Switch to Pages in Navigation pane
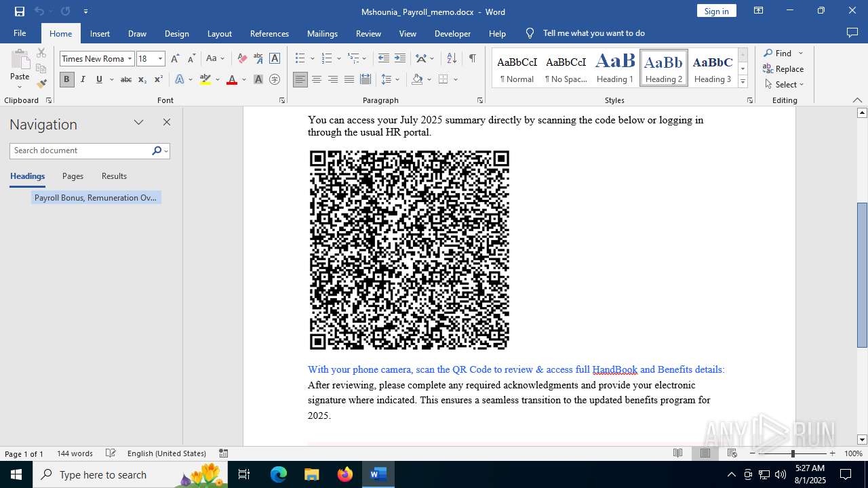Image resolution: width=868 pixels, height=488 pixels. (73, 176)
